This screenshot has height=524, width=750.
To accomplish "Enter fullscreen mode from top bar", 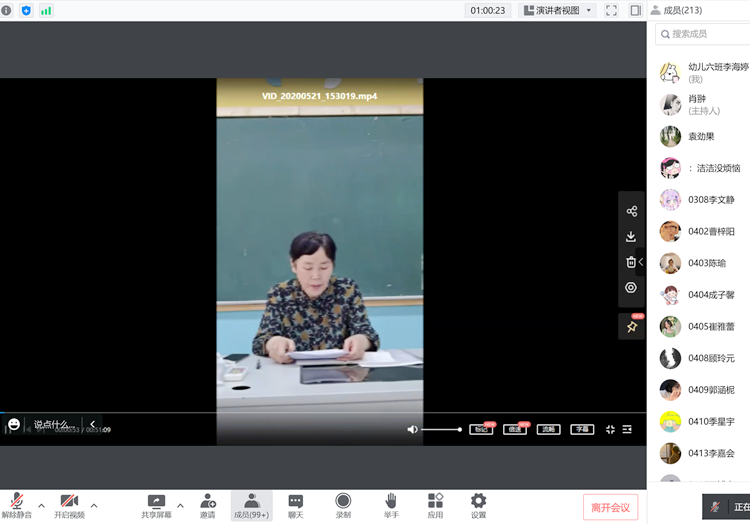I will (x=611, y=11).
